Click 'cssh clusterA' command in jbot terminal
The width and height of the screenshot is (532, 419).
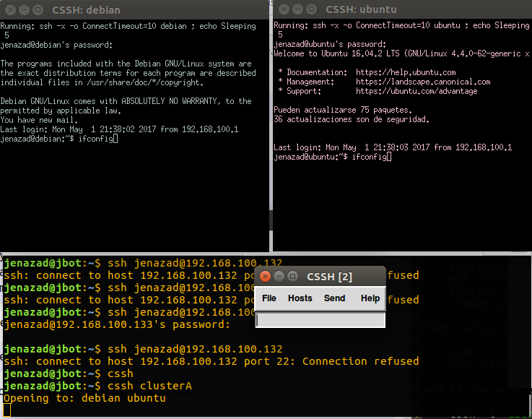click(149, 386)
